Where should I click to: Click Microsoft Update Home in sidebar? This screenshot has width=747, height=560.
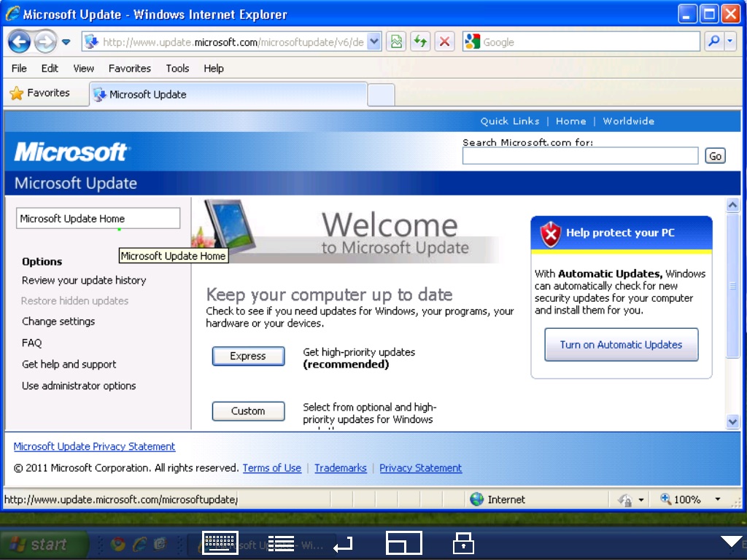pos(98,219)
